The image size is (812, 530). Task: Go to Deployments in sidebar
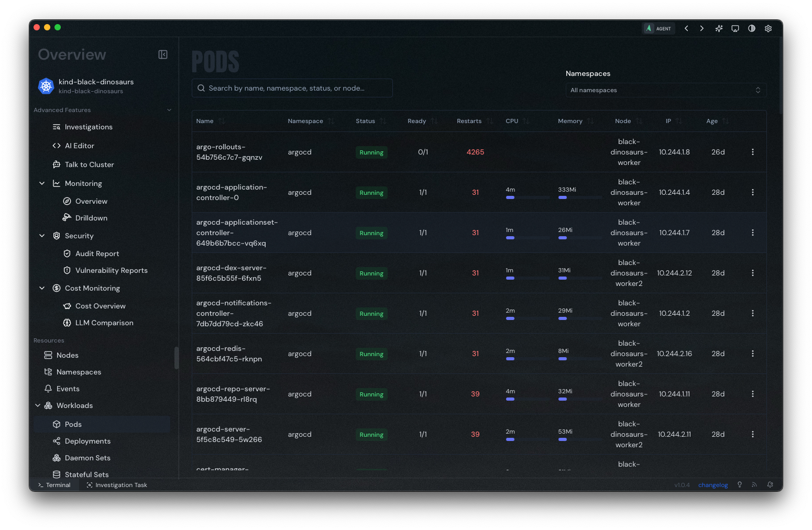(87, 441)
